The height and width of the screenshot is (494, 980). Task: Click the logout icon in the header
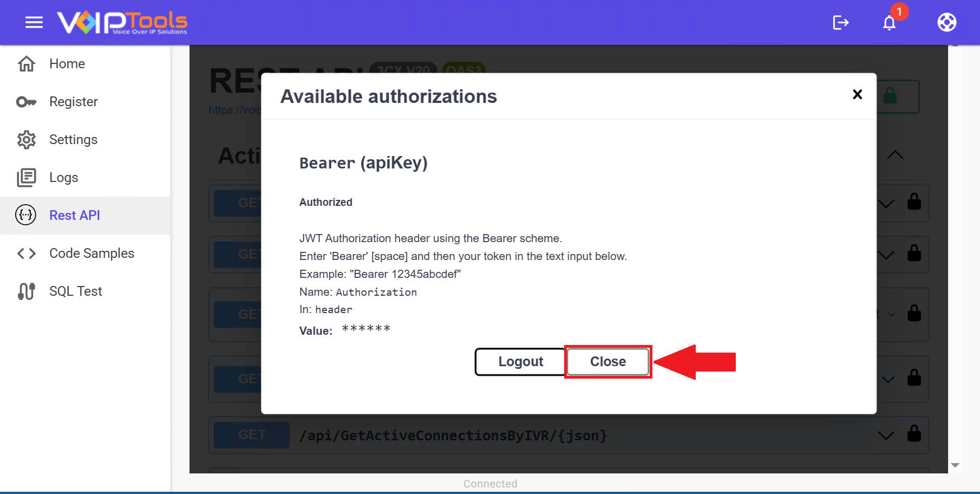tap(840, 22)
